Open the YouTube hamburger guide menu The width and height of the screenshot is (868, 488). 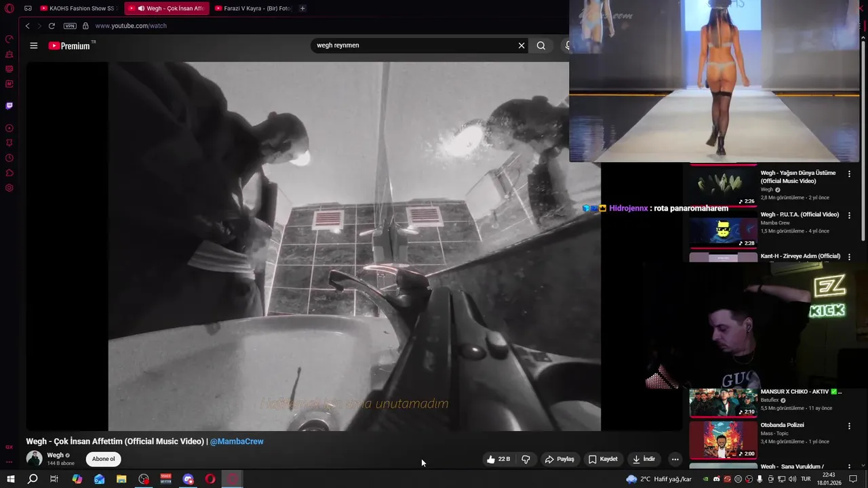(34, 45)
